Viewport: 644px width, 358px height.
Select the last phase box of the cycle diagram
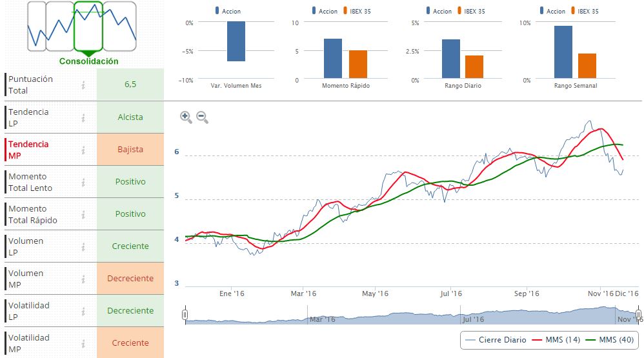pos(119,26)
